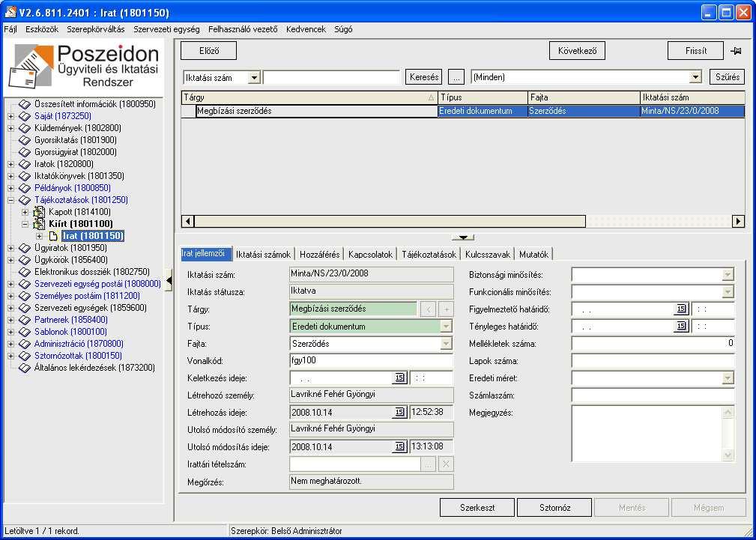756x540 pixels.
Task: Click the application icon in title bar
Action: tap(10, 12)
